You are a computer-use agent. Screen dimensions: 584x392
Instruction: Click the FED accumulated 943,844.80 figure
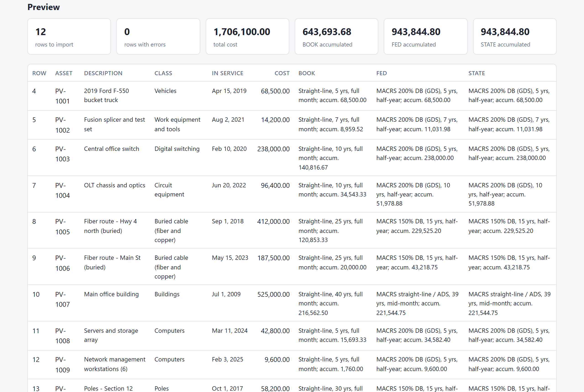416,32
